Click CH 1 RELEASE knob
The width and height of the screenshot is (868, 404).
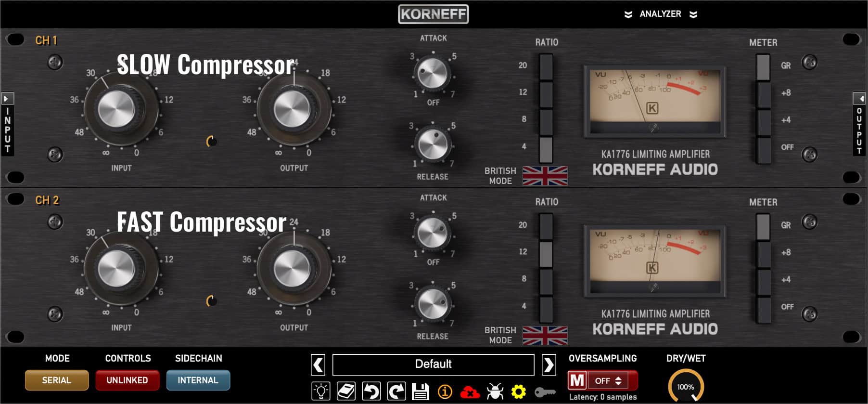[433, 144]
